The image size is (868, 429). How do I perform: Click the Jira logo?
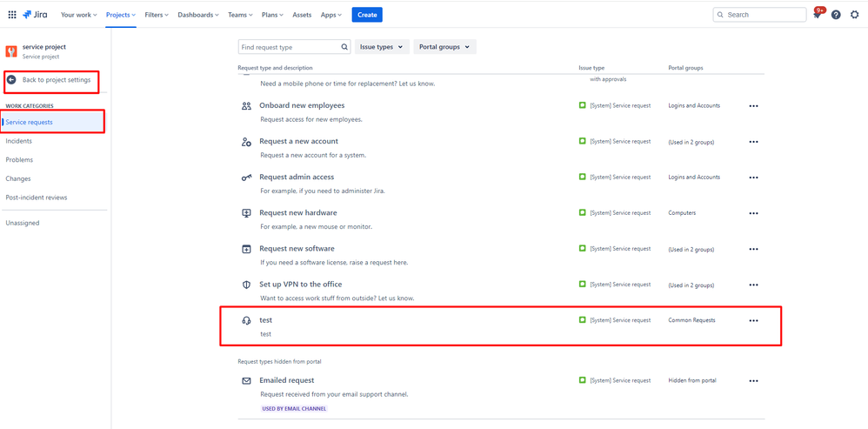click(x=35, y=15)
